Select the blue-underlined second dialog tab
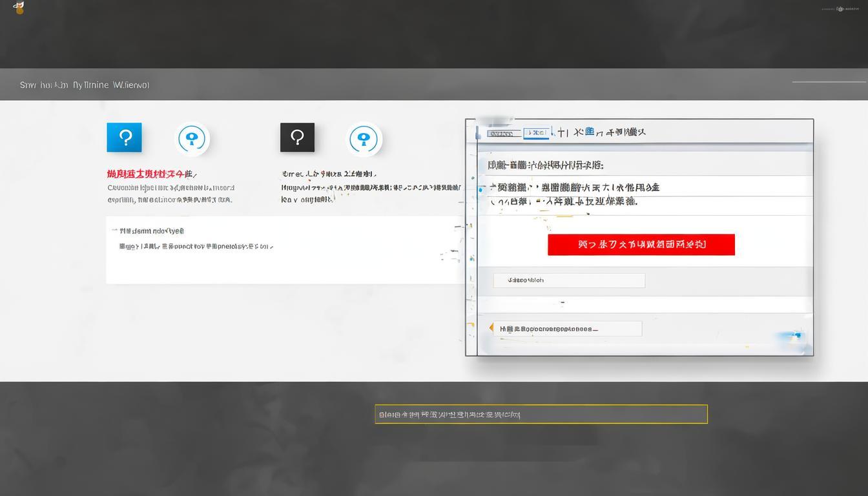Viewport: 868px width, 496px height. pos(537,133)
